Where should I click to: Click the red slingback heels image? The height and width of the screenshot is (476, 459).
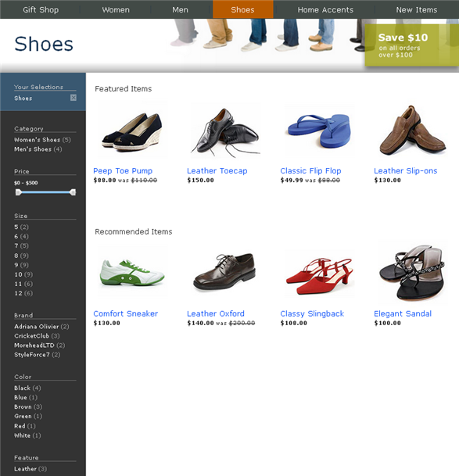[319, 274]
